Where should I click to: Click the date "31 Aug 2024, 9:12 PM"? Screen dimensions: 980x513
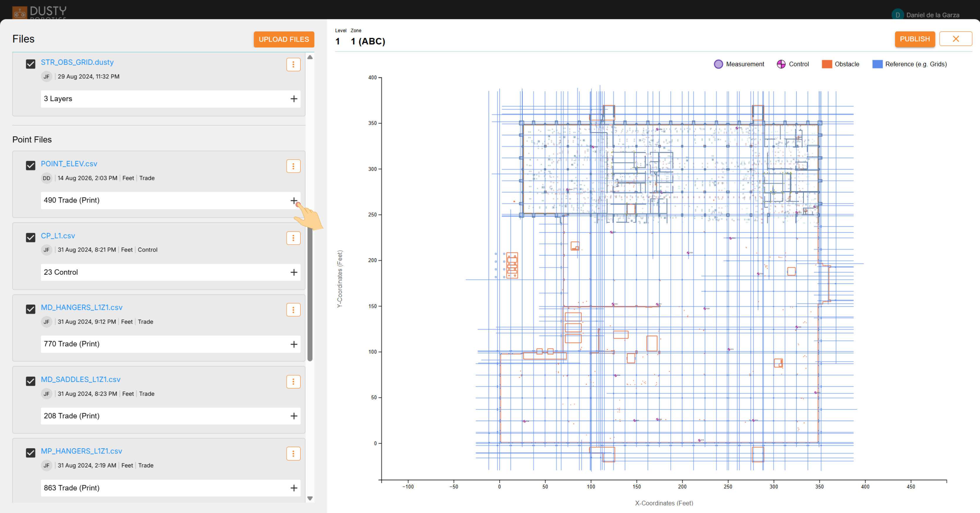click(87, 322)
